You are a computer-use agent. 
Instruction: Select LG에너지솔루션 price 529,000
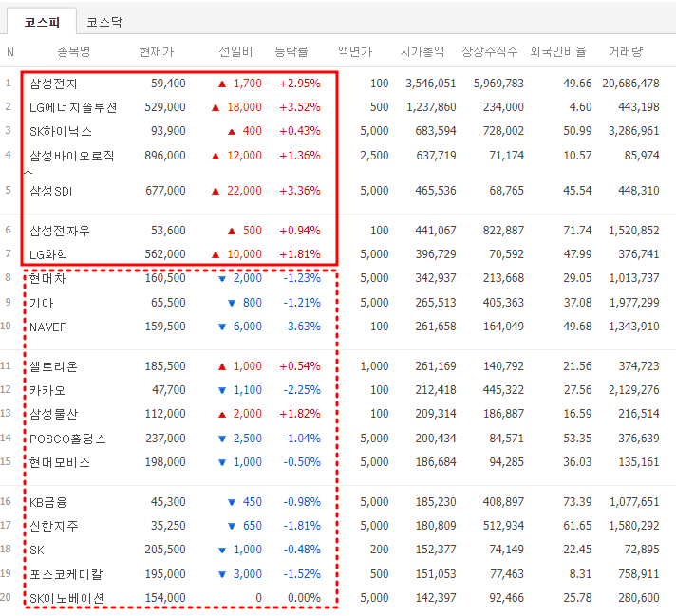tap(165, 106)
